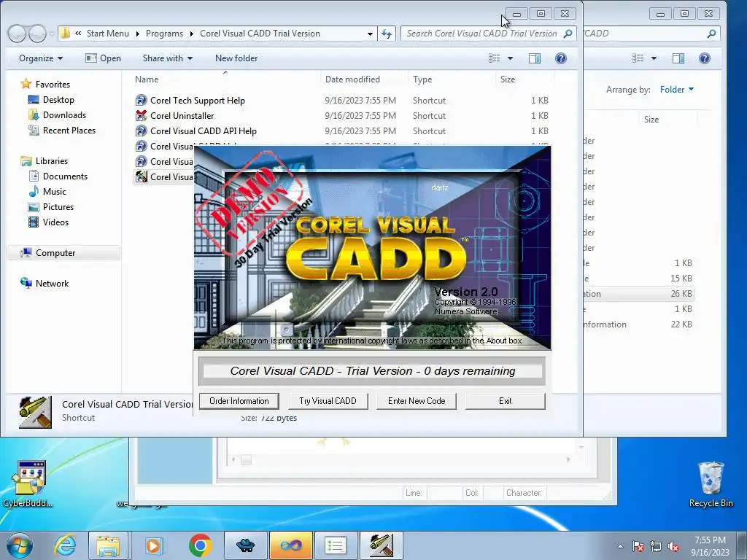Open Downloads in the navigation pane

coord(64,114)
